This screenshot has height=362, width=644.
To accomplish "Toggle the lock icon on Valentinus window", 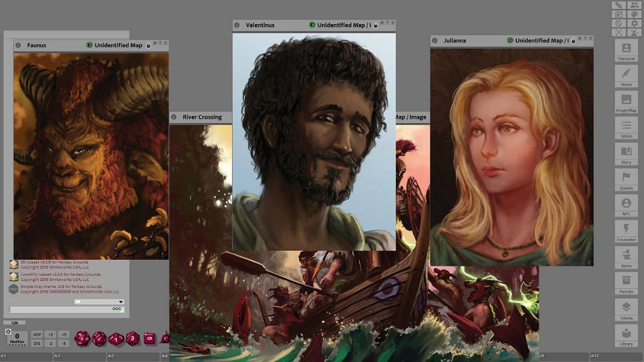I will tap(375, 25).
